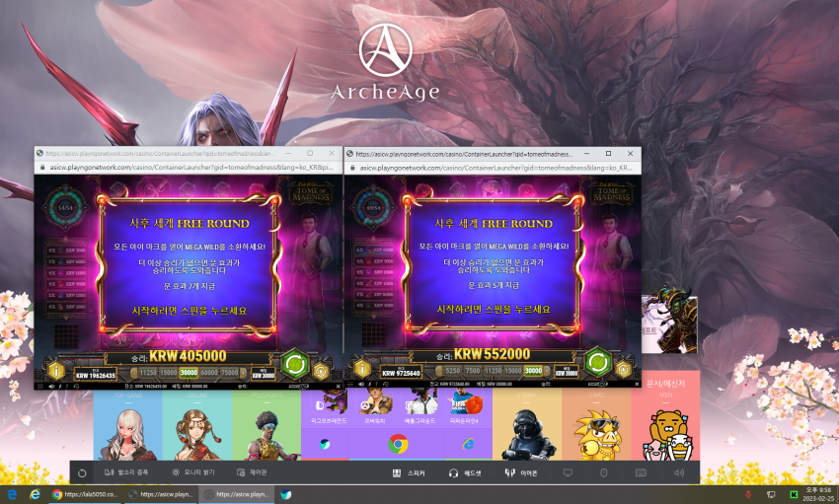
Task: Toggle fast play lightning in right game window
Action: (x=370, y=385)
